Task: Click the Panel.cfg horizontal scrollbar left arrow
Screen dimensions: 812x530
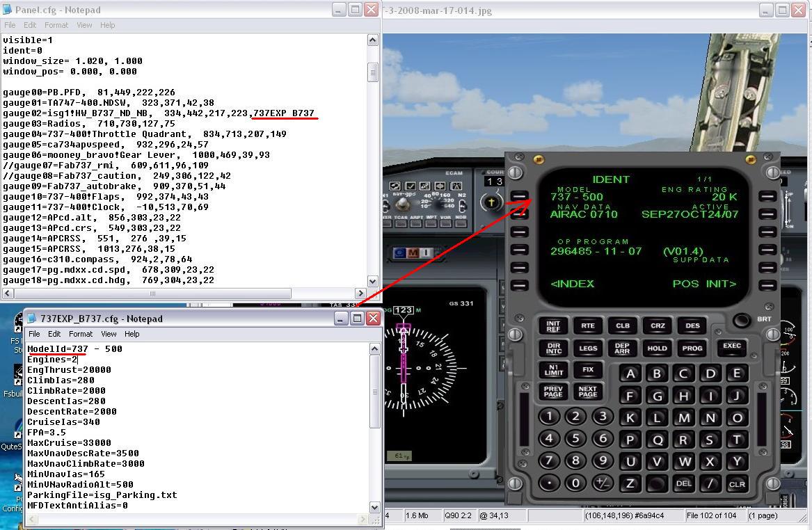Action: point(7,293)
